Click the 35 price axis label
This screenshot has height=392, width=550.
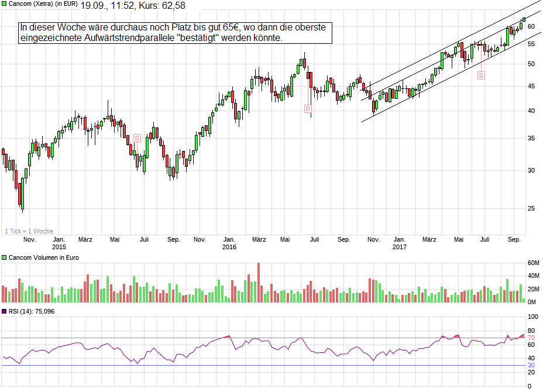click(531, 139)
